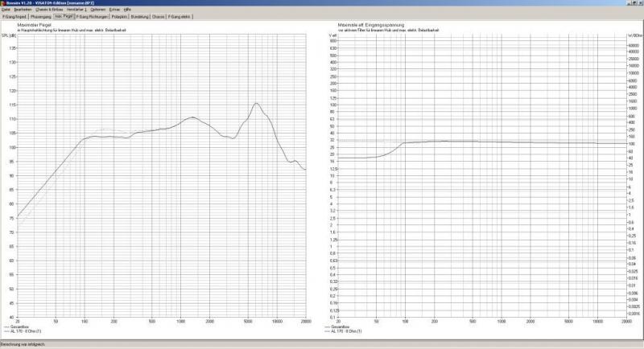Open the Extras menu
The width and height of the screenshot is (644, 349).
coord(114,9)
